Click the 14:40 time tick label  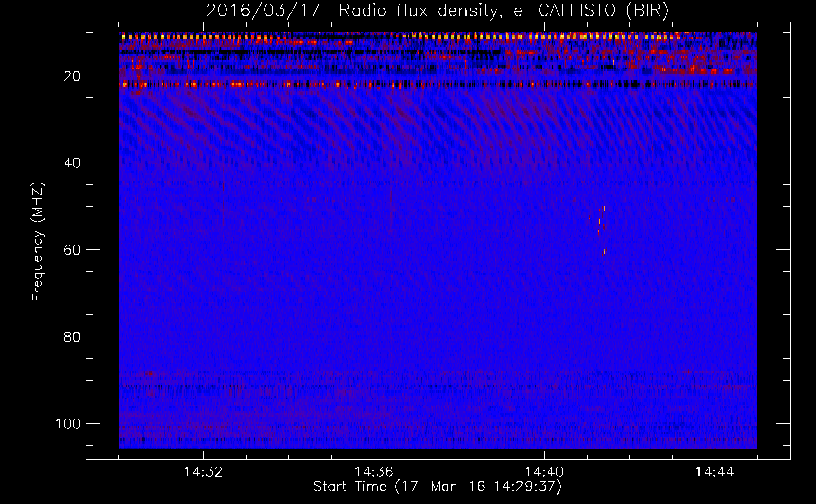(x=544, y=472)
